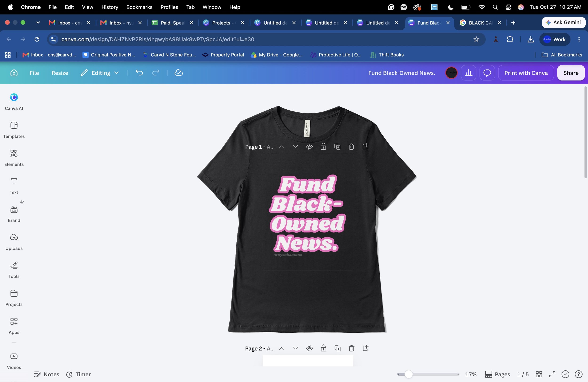
Task: Open the comments bubble icon
Action: click(x=487, y=73)
